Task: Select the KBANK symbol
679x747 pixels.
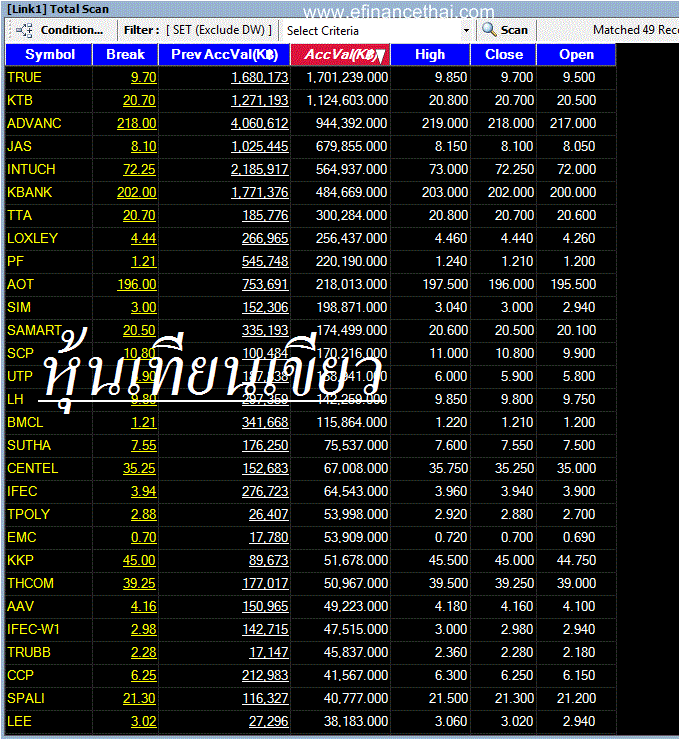Action: [30, 192]
